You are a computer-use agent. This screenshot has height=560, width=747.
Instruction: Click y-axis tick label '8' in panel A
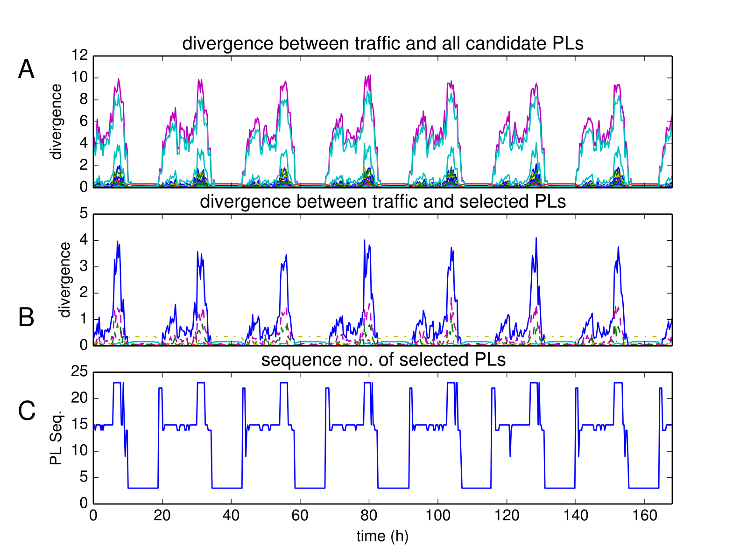click(84, 99)
